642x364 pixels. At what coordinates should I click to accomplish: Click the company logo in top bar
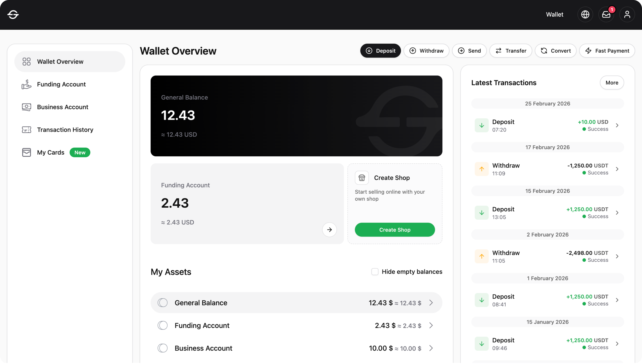click(x=13, y=14)
